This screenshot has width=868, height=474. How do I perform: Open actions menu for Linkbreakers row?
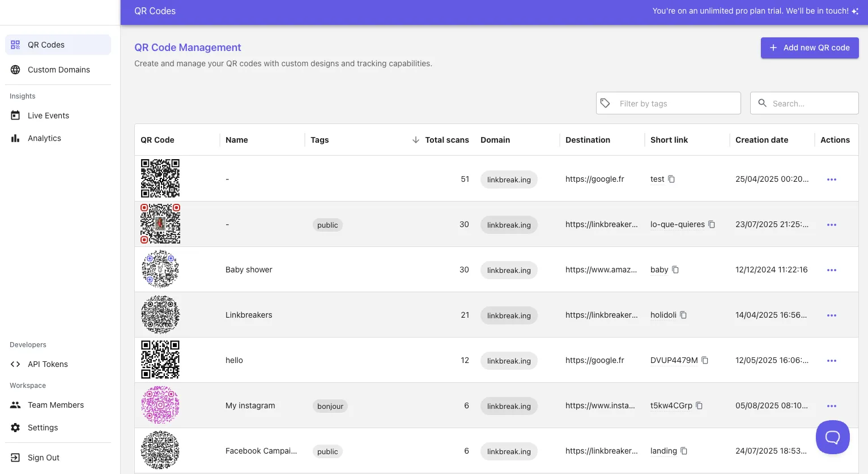pos(832,315)
